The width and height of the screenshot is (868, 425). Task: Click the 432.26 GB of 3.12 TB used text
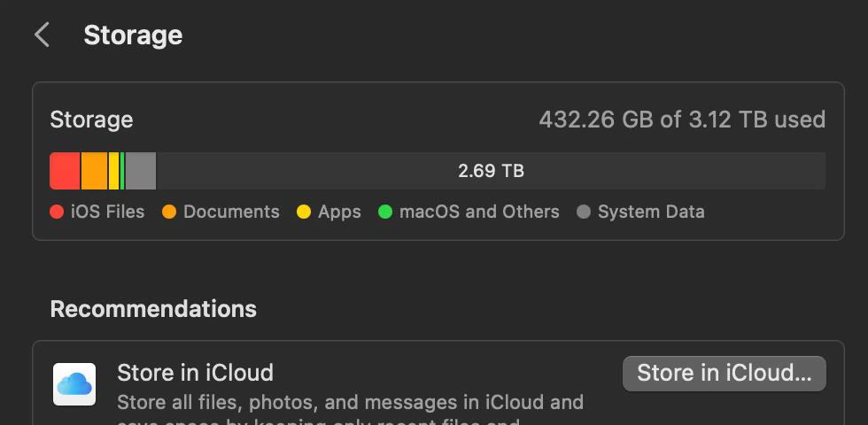click(x=682, y=120)
